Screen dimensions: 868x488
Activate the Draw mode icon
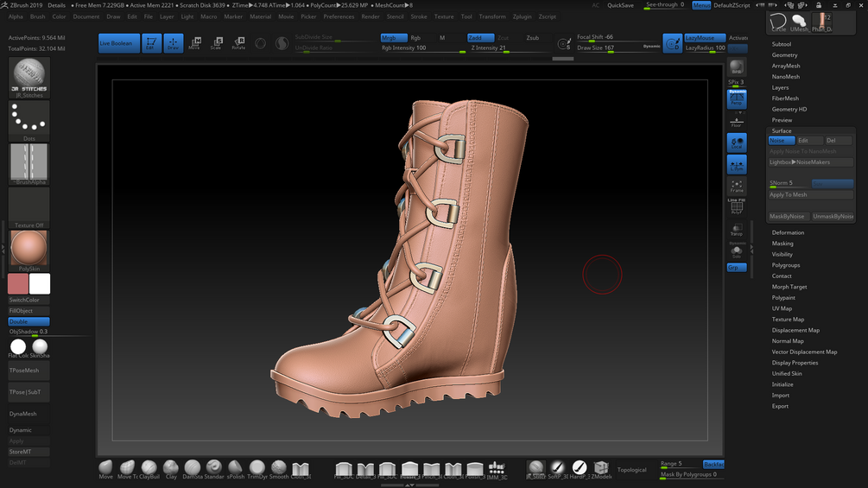click(174, 43)
